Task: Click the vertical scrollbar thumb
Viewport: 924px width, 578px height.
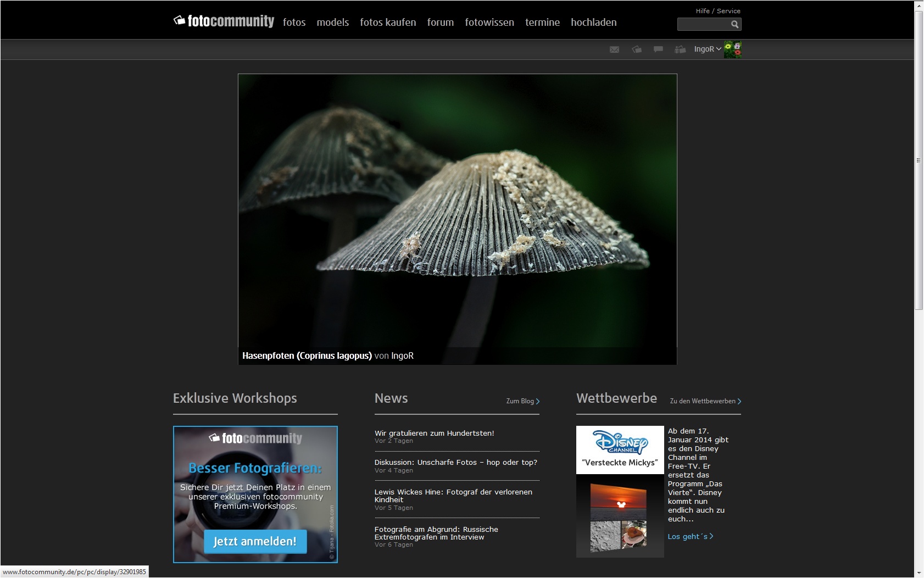Action: pyautogui.click(x=919, y=160)
